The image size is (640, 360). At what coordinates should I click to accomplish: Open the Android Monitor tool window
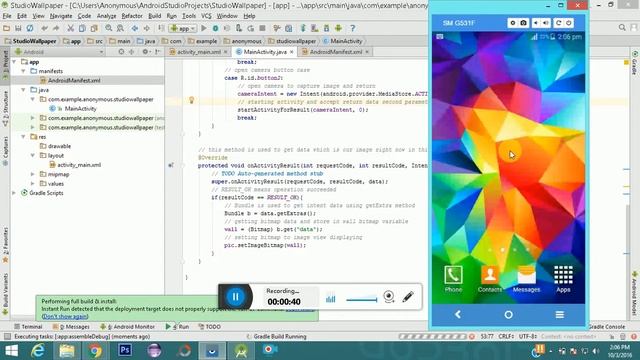click(128, 327)
